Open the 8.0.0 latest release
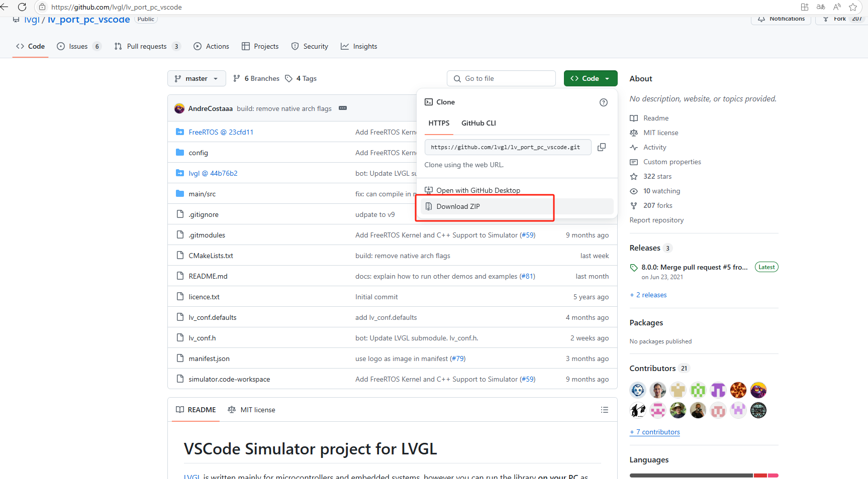The image size is (868, 479). [x=695, y=267]
